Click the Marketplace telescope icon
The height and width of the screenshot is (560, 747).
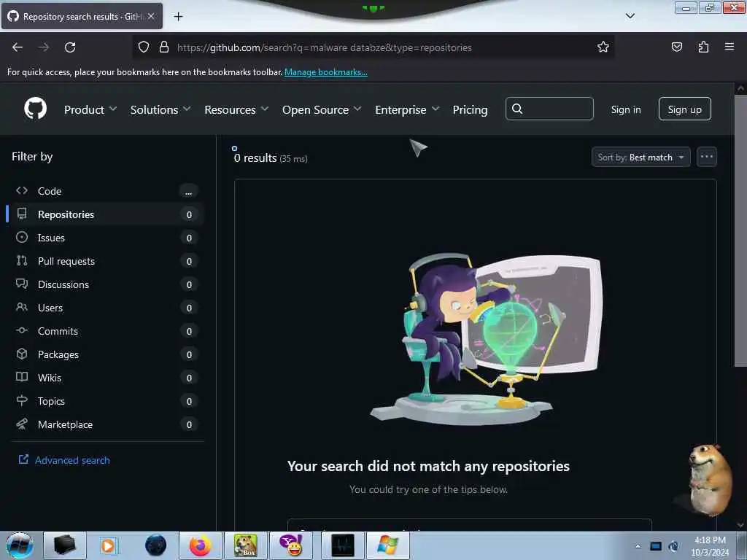(22, 424)
